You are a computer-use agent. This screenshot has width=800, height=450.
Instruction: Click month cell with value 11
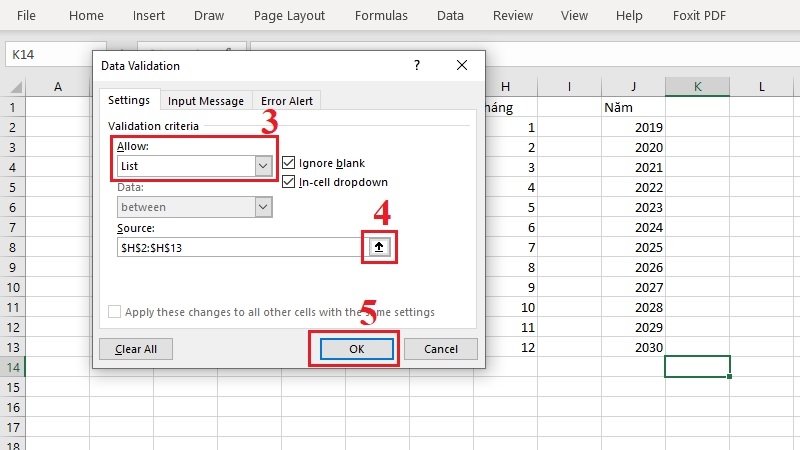(511, 328)
